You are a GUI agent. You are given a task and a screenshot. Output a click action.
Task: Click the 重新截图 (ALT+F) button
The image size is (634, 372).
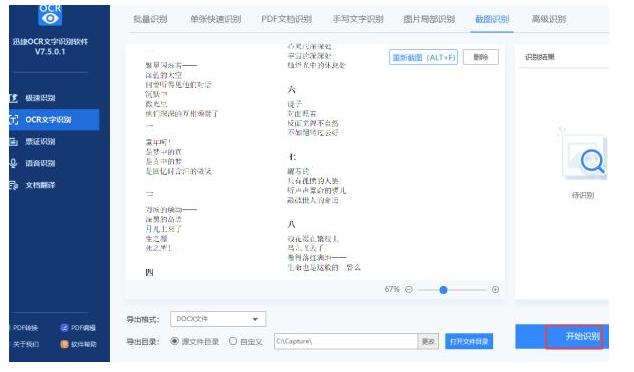423,57
